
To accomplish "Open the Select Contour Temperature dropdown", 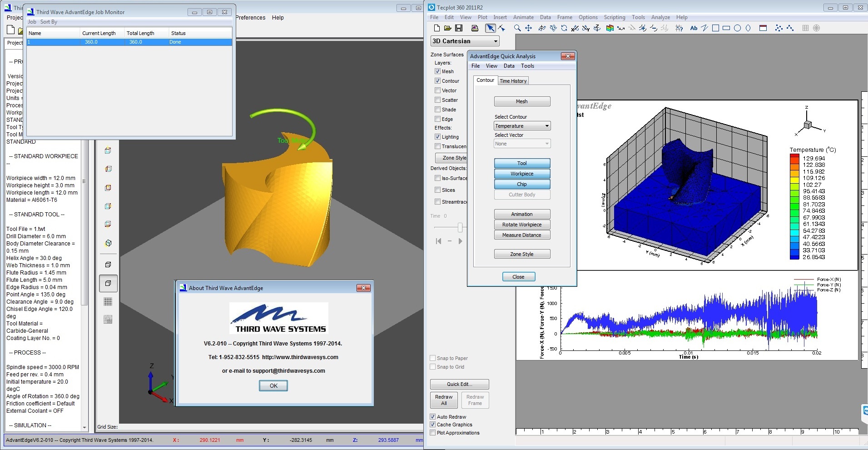I will pos(522,126).
